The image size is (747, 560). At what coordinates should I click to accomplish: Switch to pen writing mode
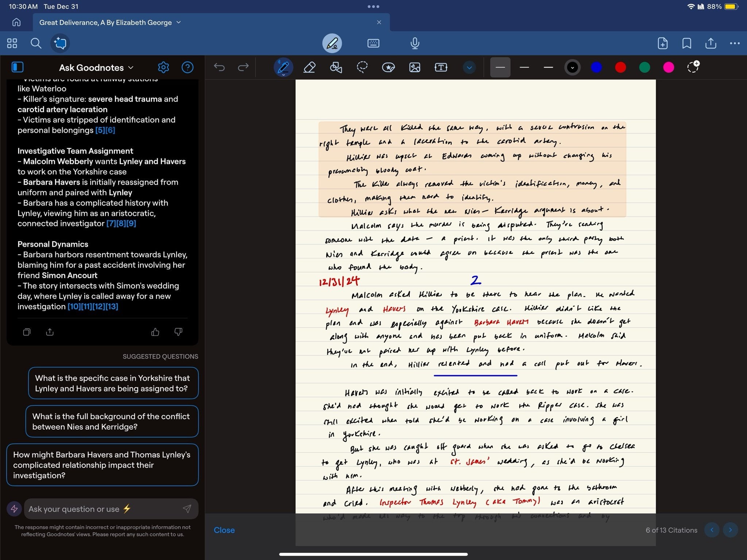(332, 43)
